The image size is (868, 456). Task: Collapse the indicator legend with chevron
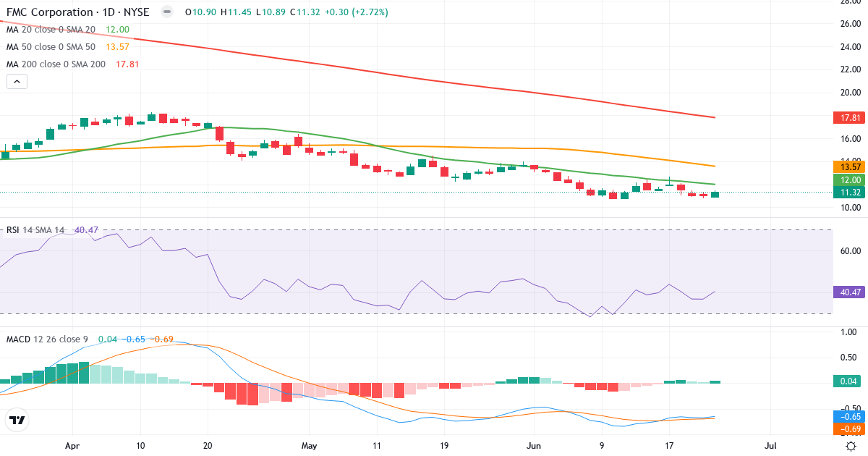(17, 82)
